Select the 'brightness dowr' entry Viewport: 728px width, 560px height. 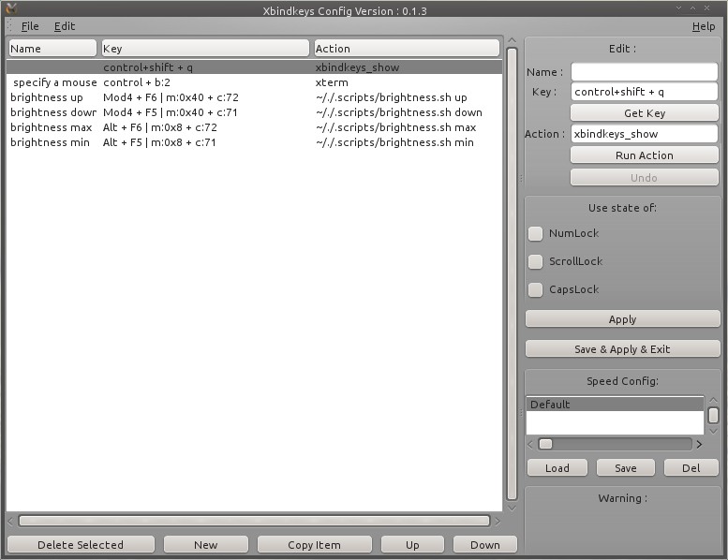[x=254, y=112]
